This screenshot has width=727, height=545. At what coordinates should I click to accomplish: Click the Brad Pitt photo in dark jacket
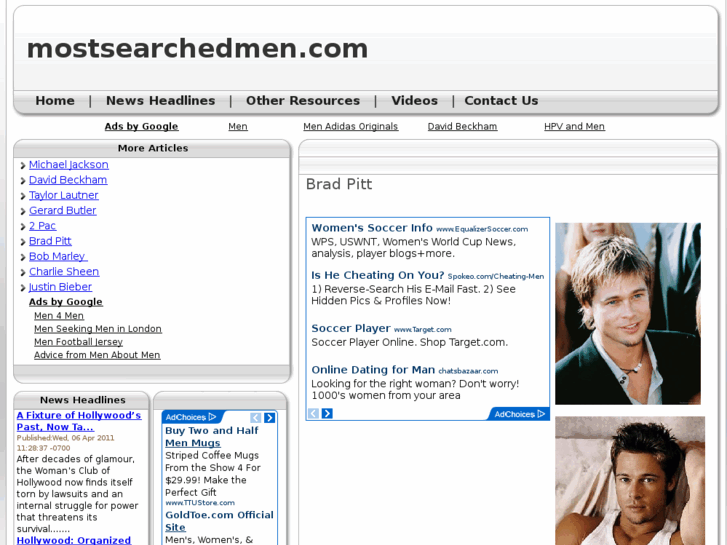pyautogui.click(x=628, y=314)
